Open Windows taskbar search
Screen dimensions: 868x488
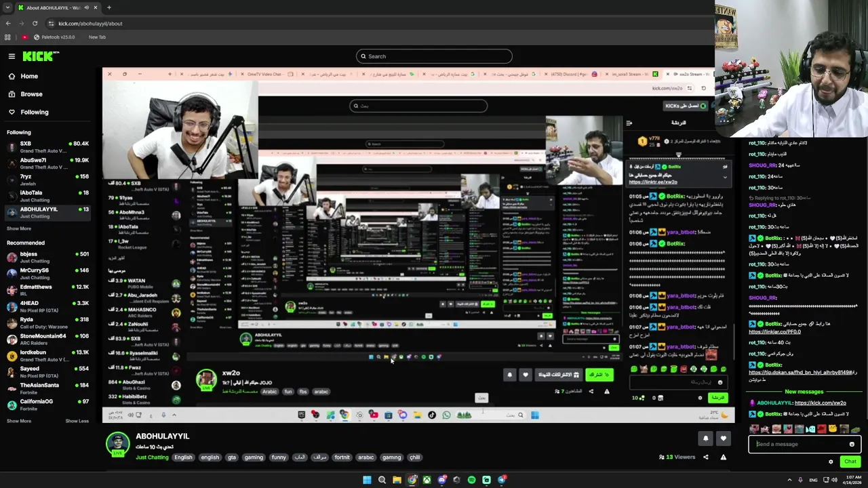pos(382,480)
